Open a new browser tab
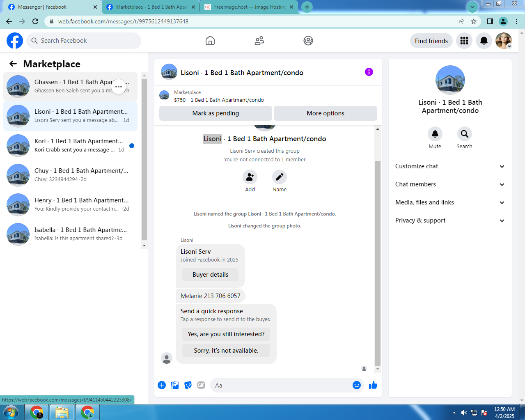 pyautogui.click(x=307, y=7)
